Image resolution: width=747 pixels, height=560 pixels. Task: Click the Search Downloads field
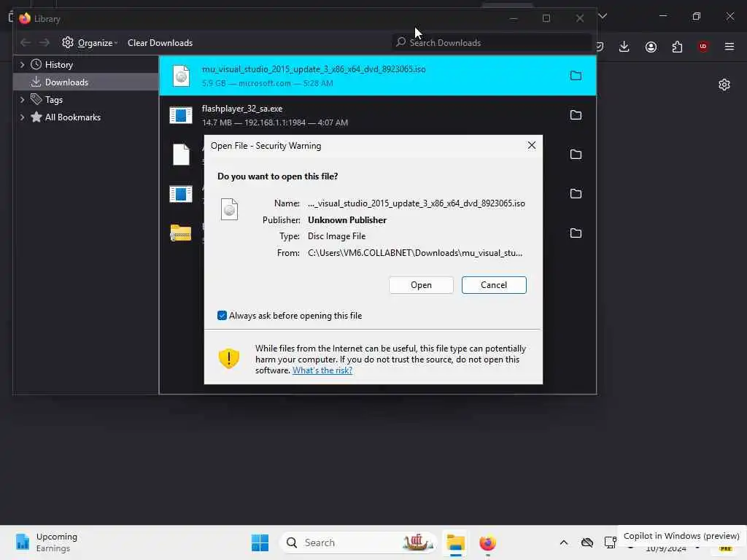tap(491, 42)
